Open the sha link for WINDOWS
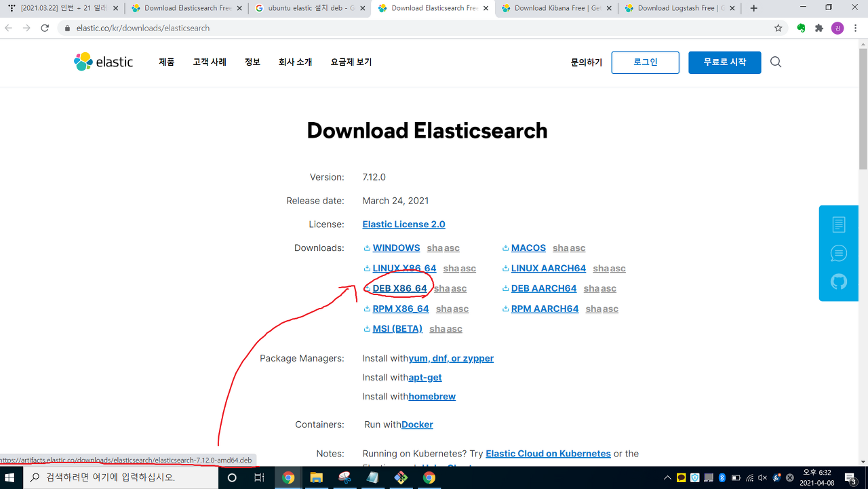This screenshot has height=489, width=868. pos(435,248)
